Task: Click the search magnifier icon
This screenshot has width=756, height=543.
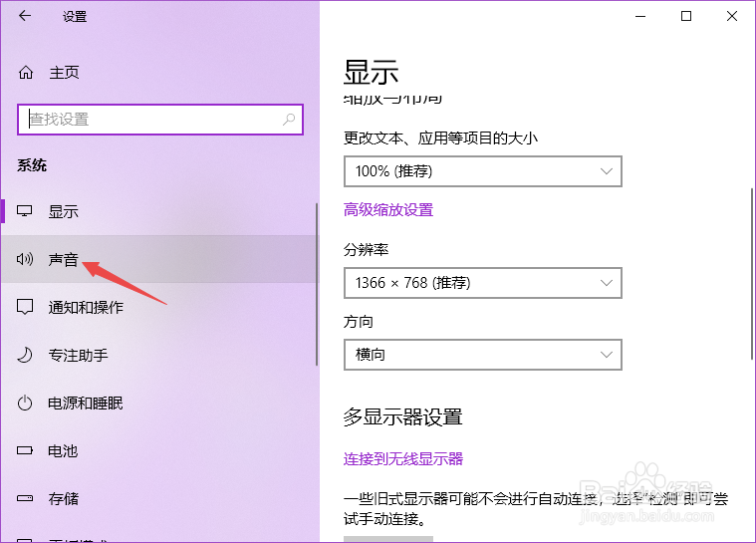Action: (x=289, y=120)
